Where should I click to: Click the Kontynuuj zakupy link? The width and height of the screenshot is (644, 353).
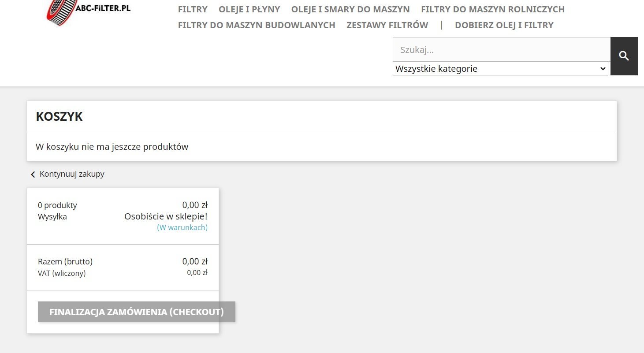(x=72, y=174)
